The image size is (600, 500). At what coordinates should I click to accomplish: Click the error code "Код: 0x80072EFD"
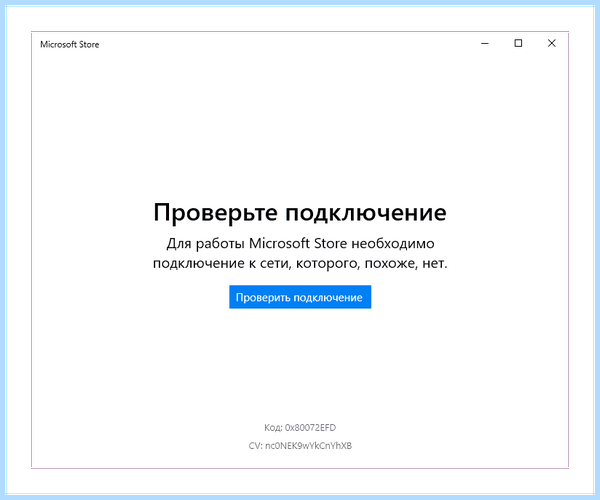coord(300,427)
